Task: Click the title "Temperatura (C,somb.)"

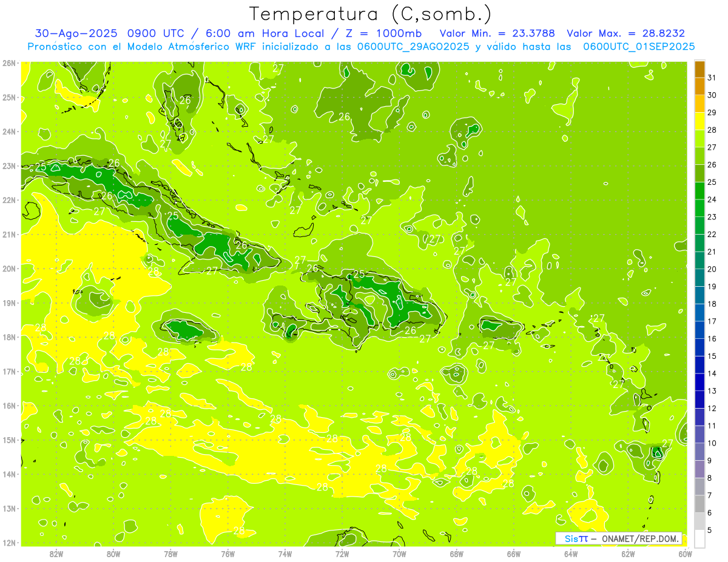Action: pyautogui.click(x=371, y=14)
